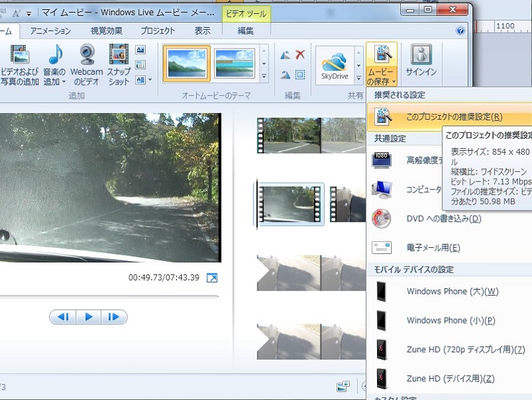Viewport: 532px width, 400px height.
Task: Expand the share destinations gallery
Action: point(358,78)
